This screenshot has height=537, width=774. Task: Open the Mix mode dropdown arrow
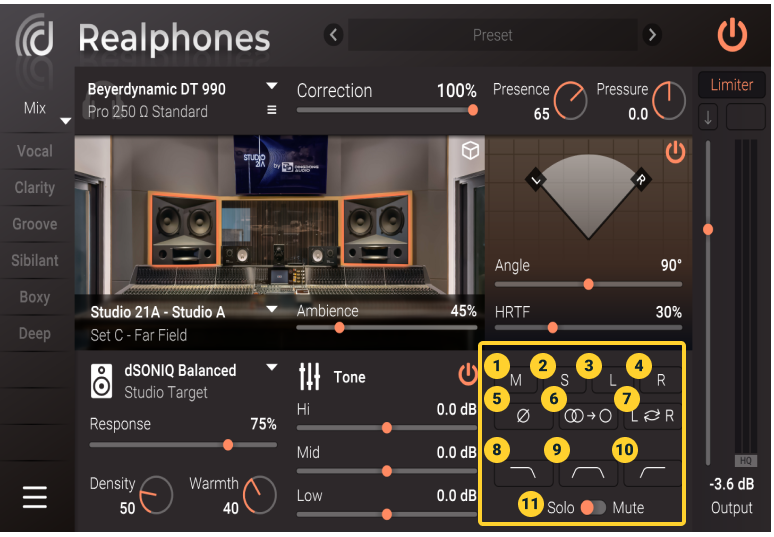(66, 121)
